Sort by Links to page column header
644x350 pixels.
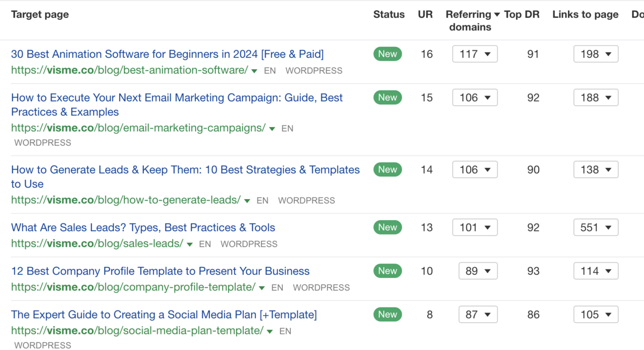tap(586, 15)
